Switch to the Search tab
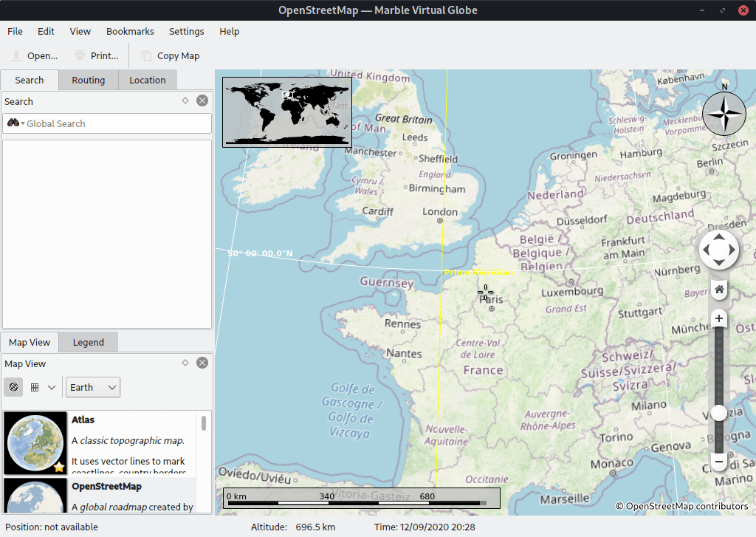Image resolution: width=756 pixels, height=537 pixels. click(30, 80)
